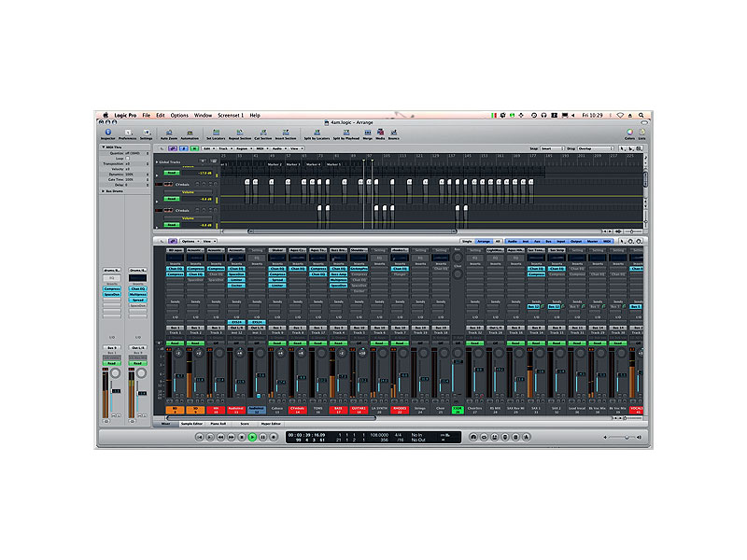Click Split by Locators icon
The height and width of the screenshot is (560, 747).
pyautogui.click(x=317, y=133)
